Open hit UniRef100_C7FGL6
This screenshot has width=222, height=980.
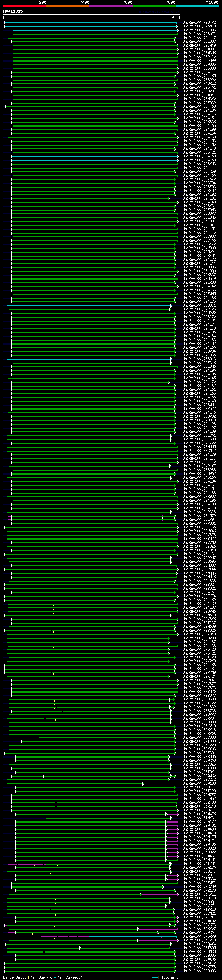(x=199, y=363)
